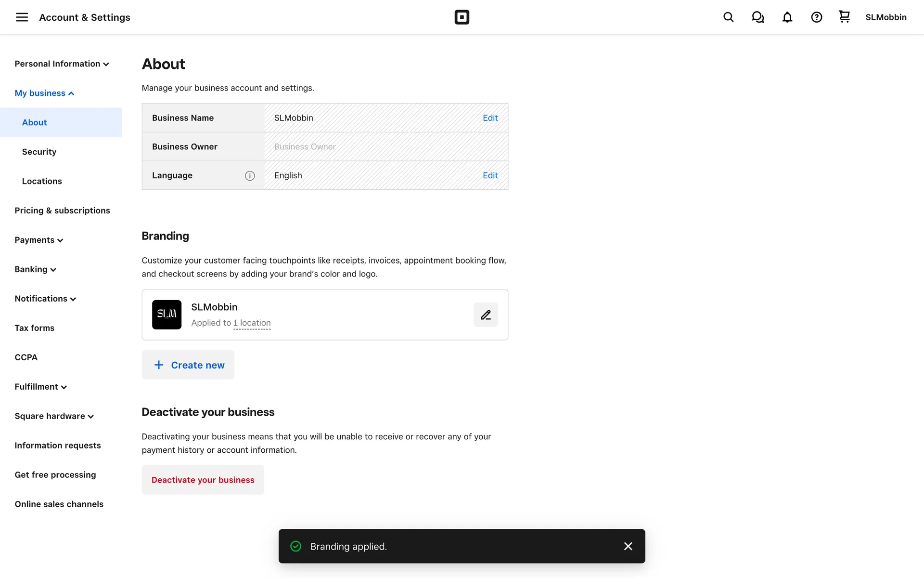924x578 pixels.
Task: Click the Square logo icon
Action: tap(462, 17)
